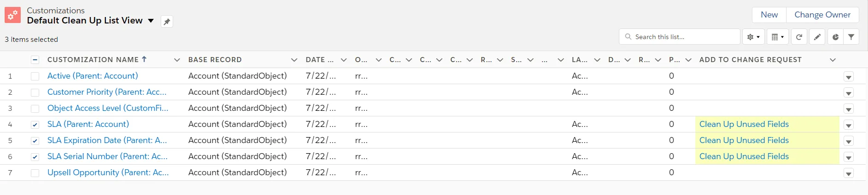Open Clean Up Unused Fields for SLA Serial Number
This screenshot has width=868, height=195.
coord(744,156)
